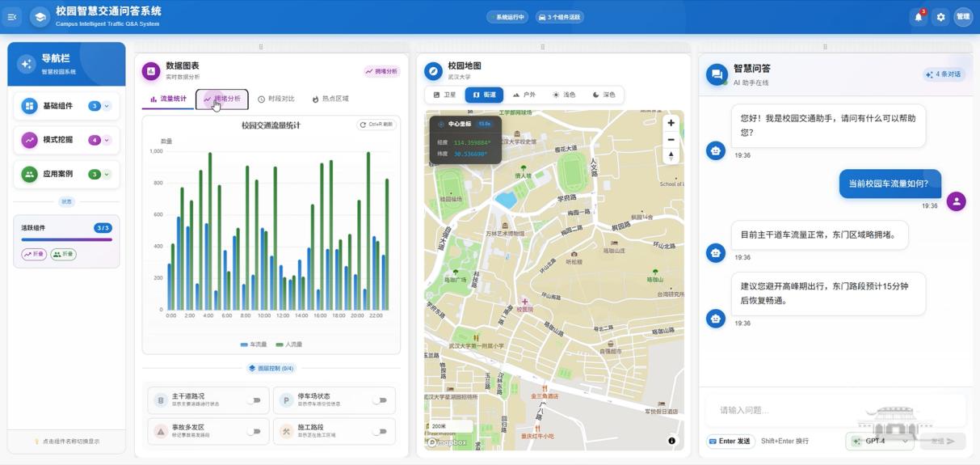Toggle the 停车场状态 layer switch

pyautogui.click(x=379, y=399)
